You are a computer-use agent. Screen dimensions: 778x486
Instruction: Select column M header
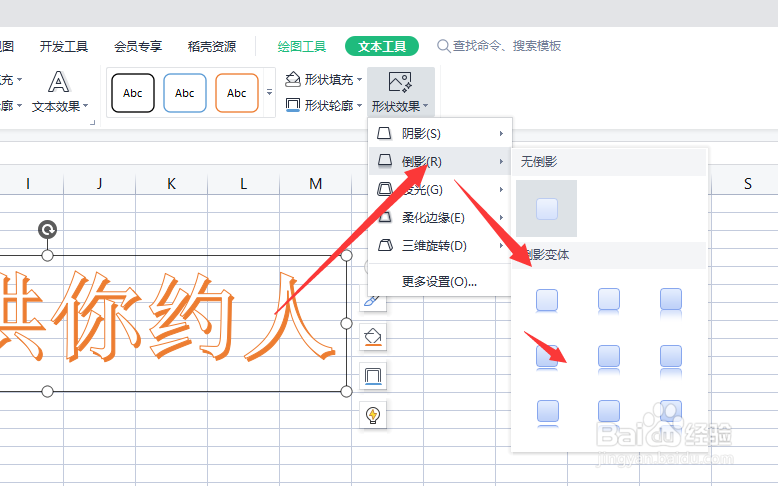click(x=315, y=184)
